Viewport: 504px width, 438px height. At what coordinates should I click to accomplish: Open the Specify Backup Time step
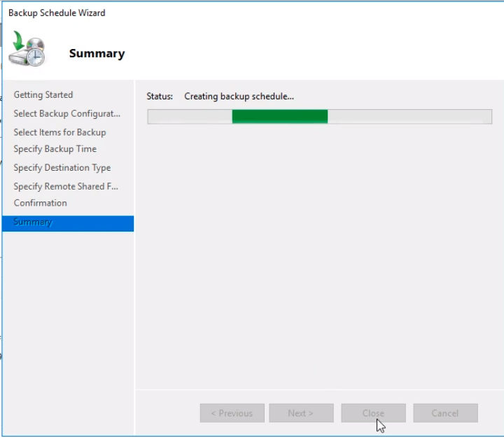point(55,149)
